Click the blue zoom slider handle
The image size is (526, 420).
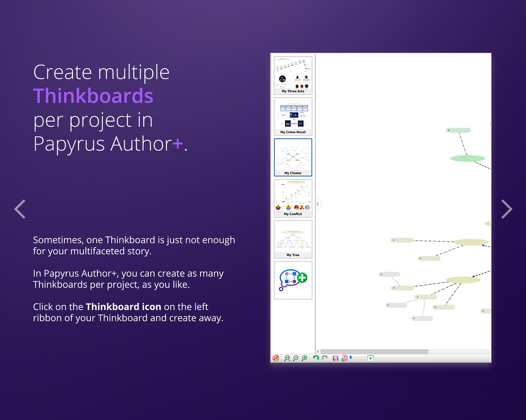click(351, 357)
